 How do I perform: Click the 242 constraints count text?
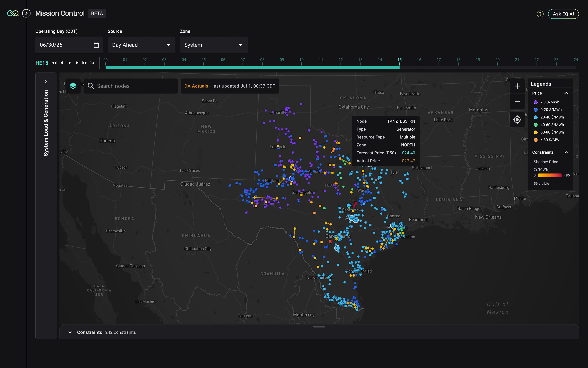coord(121,332)
